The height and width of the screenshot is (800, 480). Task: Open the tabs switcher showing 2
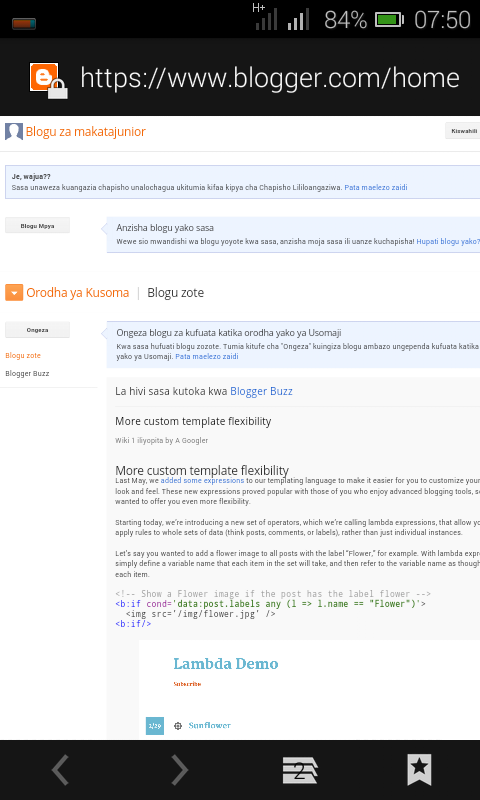(300, 770)
